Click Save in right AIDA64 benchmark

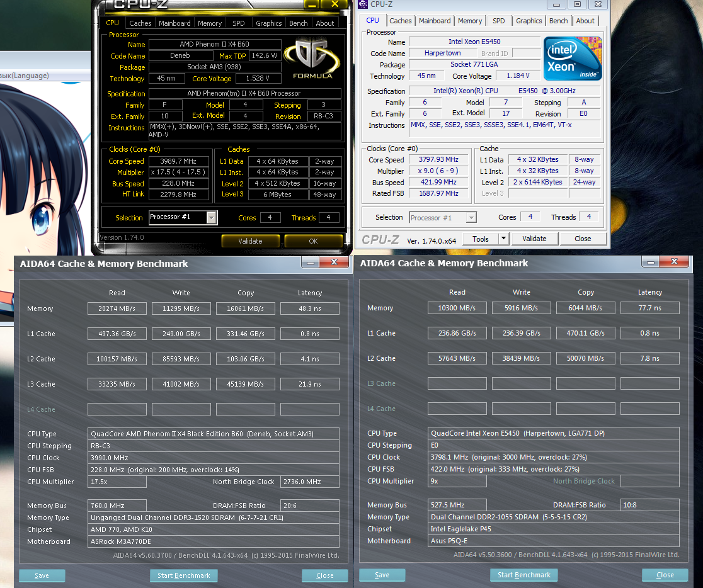pyautogui.click(x=382, y=575)
